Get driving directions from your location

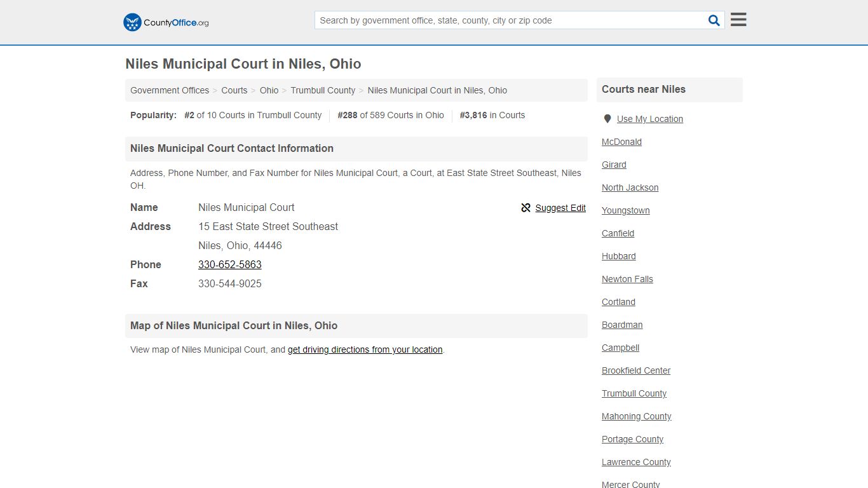point(365,349)
